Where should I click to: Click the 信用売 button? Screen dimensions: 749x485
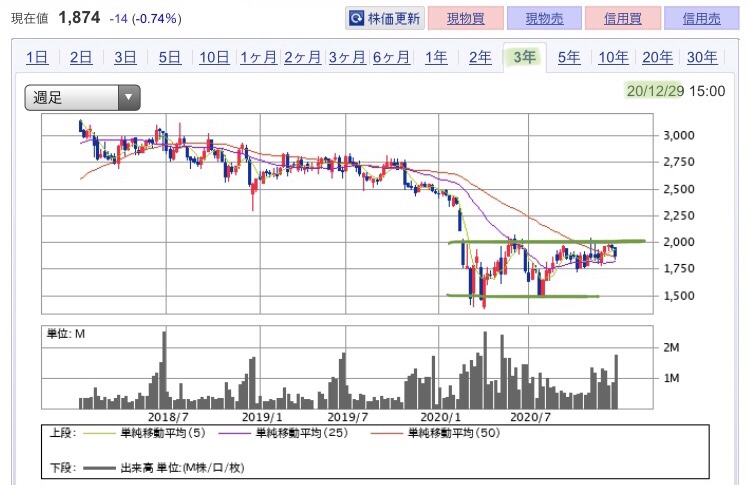click(x=701, y=19)
